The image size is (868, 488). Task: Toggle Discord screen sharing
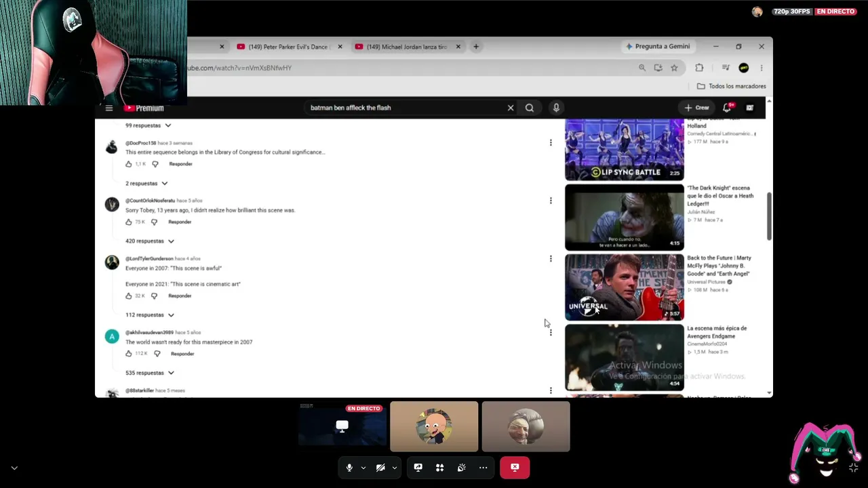tap(418, 468)
